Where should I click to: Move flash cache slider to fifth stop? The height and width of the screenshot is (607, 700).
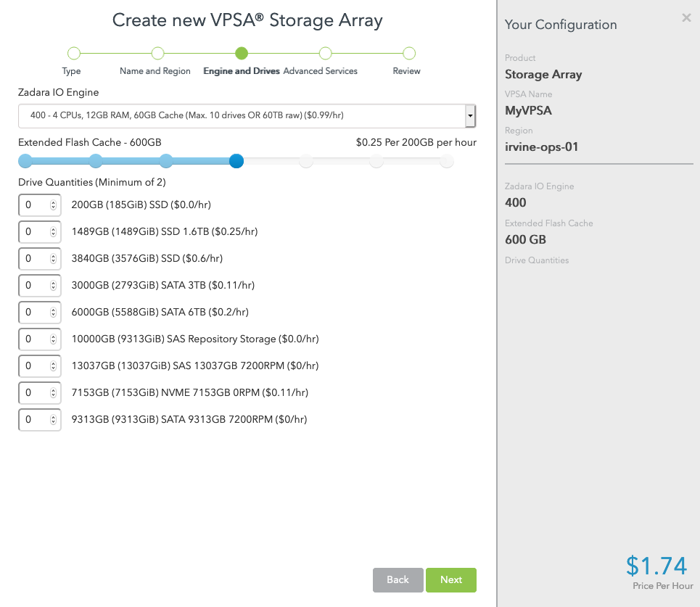(306, 161)
